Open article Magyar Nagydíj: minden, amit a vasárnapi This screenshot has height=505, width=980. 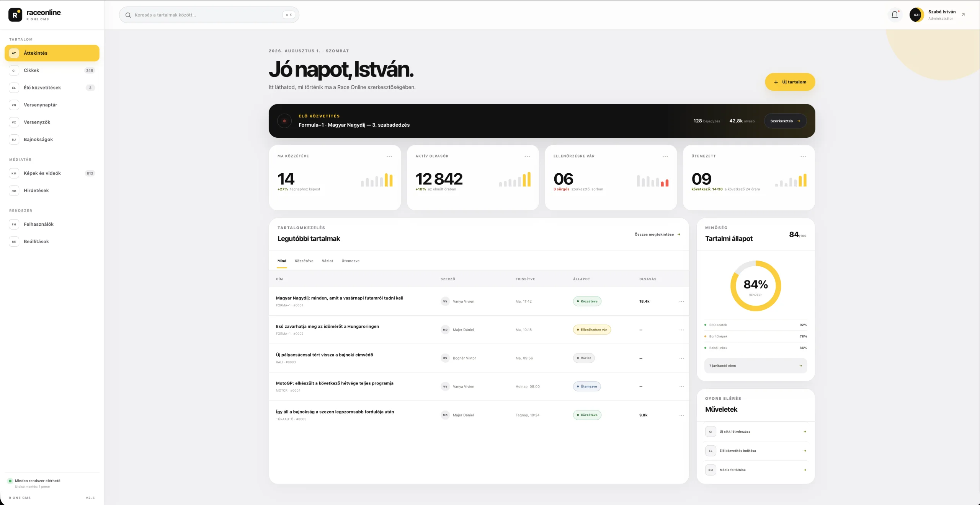coord(340,298)
